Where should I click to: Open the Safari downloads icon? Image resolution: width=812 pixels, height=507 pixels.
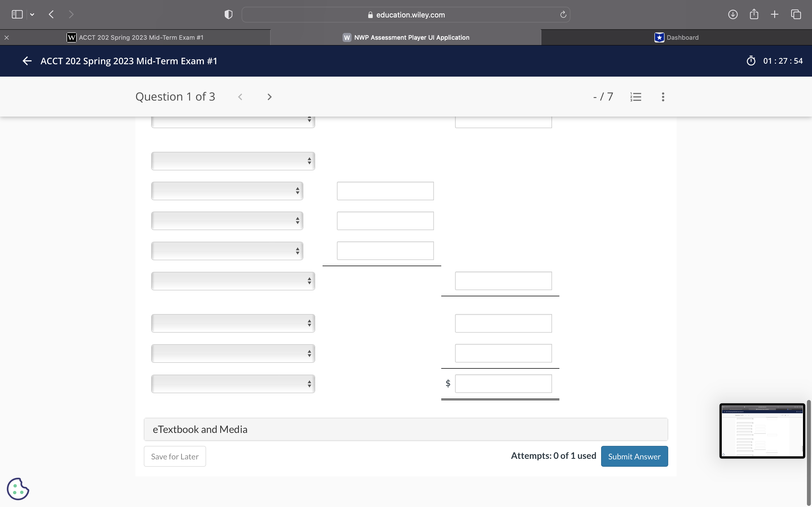[x=732, y=14]
